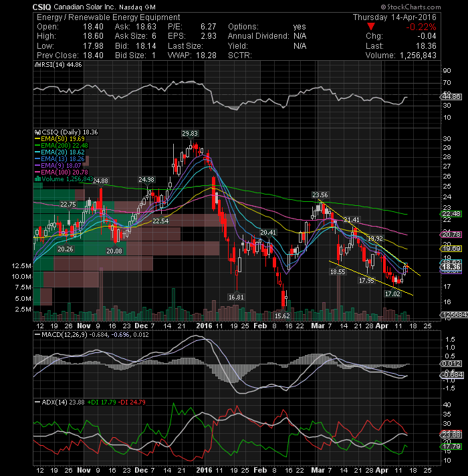
Task: Click the candlestick icon beside CSIQ (Daily)
Action: tap(37, 132)
